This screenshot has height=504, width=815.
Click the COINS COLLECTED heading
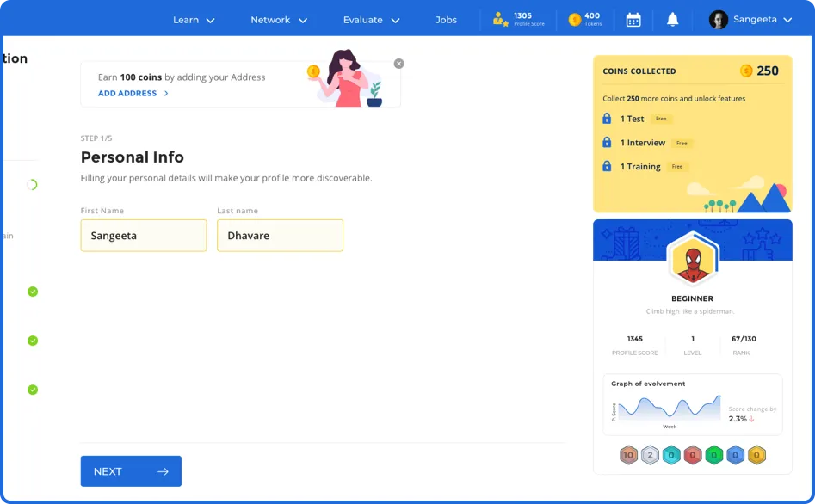[x=639, y=71]
